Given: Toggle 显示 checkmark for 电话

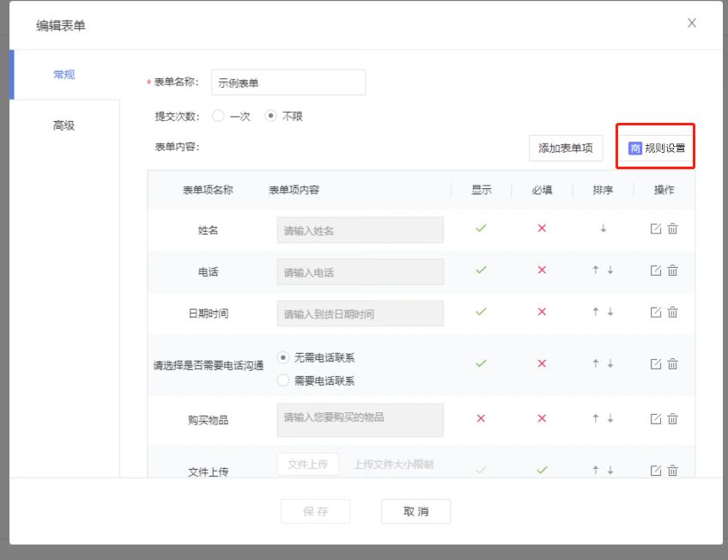Looking at the screenshot, I should [481, 270].
